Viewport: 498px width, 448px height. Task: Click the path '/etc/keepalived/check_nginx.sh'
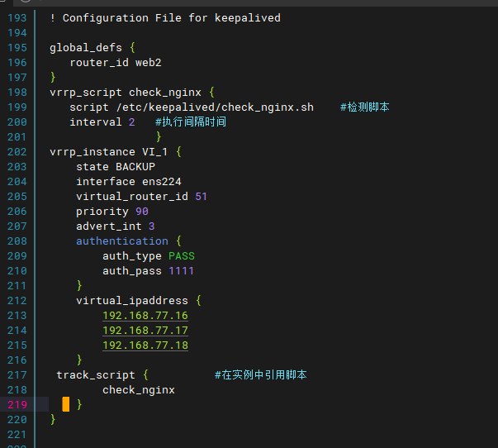215,107
